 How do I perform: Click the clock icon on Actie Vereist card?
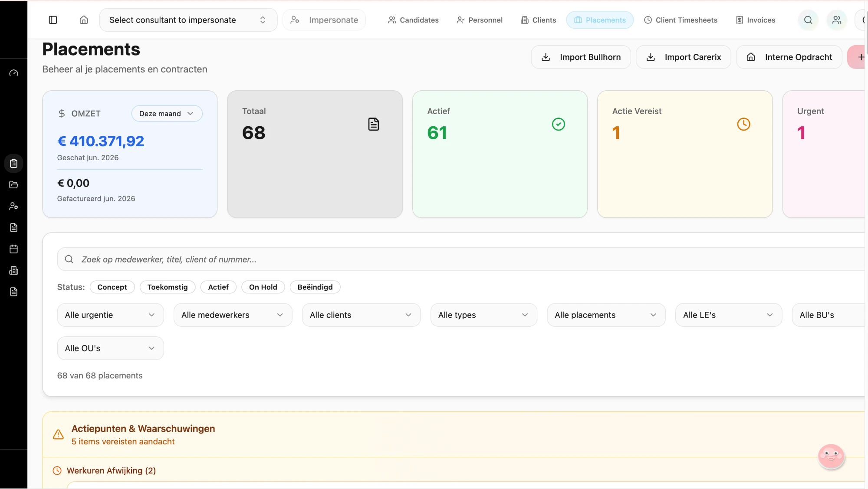coord(743,124)
